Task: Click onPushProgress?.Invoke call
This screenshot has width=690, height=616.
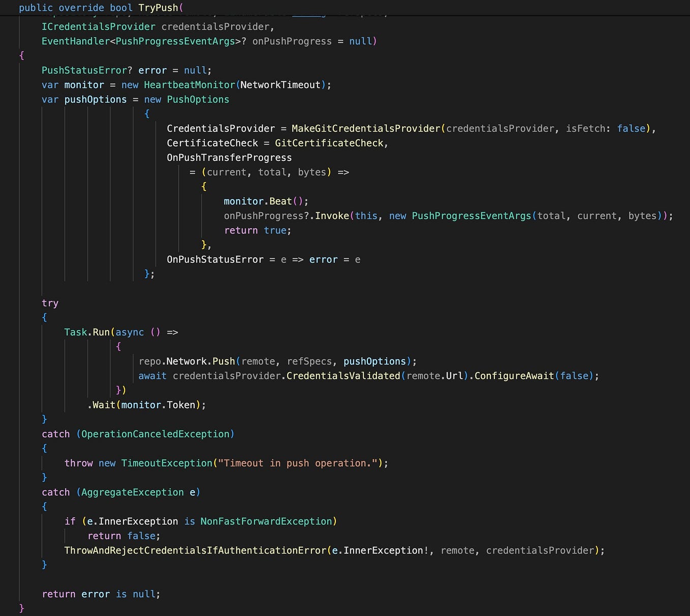Action: [x=287, y=216]
